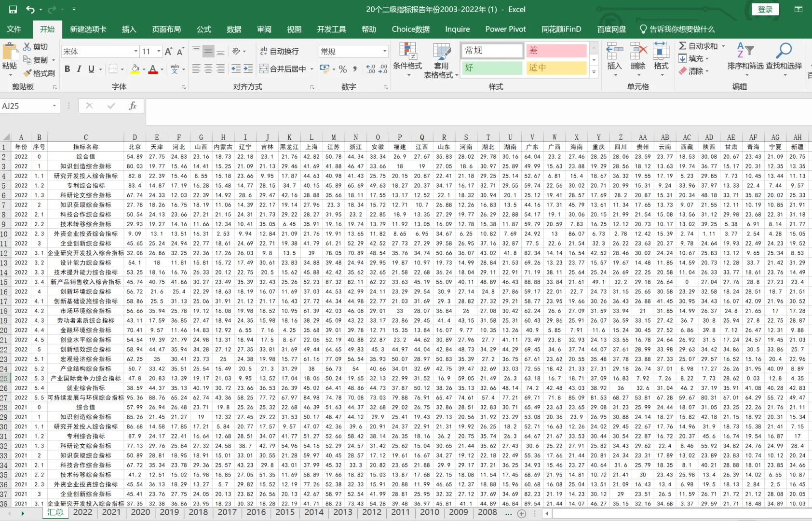Increase font size with the larger A icon

(168, 52)
